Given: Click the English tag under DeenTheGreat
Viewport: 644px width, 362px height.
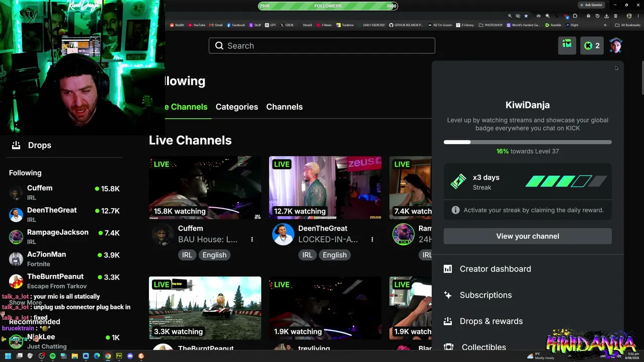Looking at the screenshot, I should 335,255.
